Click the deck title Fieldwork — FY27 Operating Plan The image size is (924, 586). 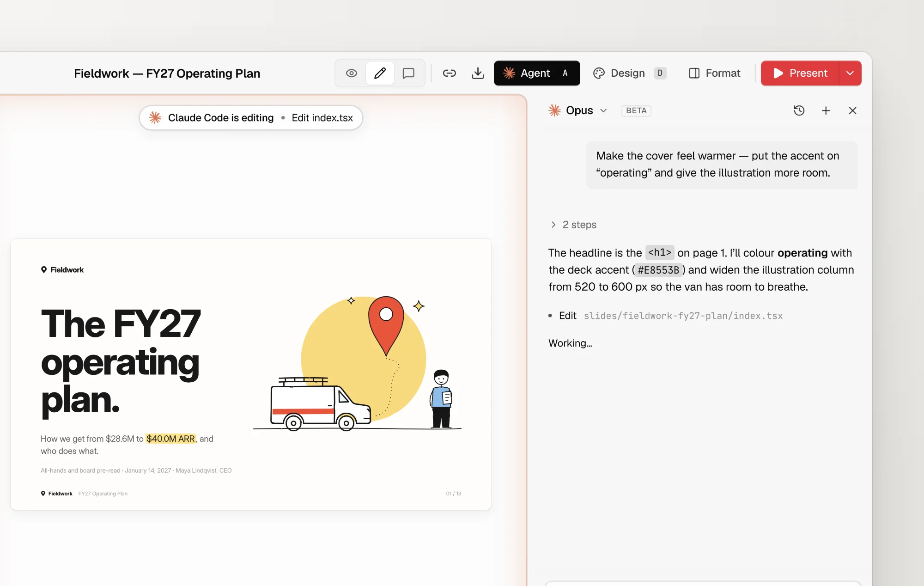167,73
